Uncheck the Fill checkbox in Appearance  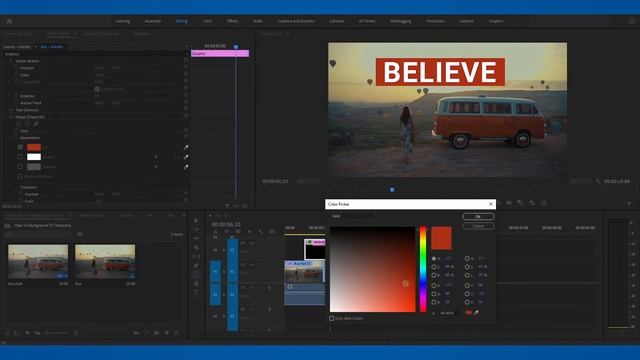(x=20, y=147)
